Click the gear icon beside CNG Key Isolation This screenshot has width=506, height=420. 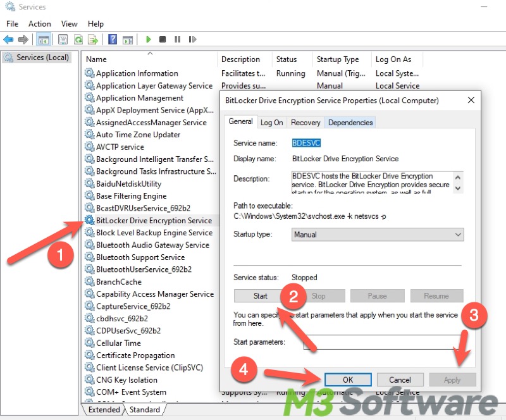pyautogui.click(x=89, y=380)
